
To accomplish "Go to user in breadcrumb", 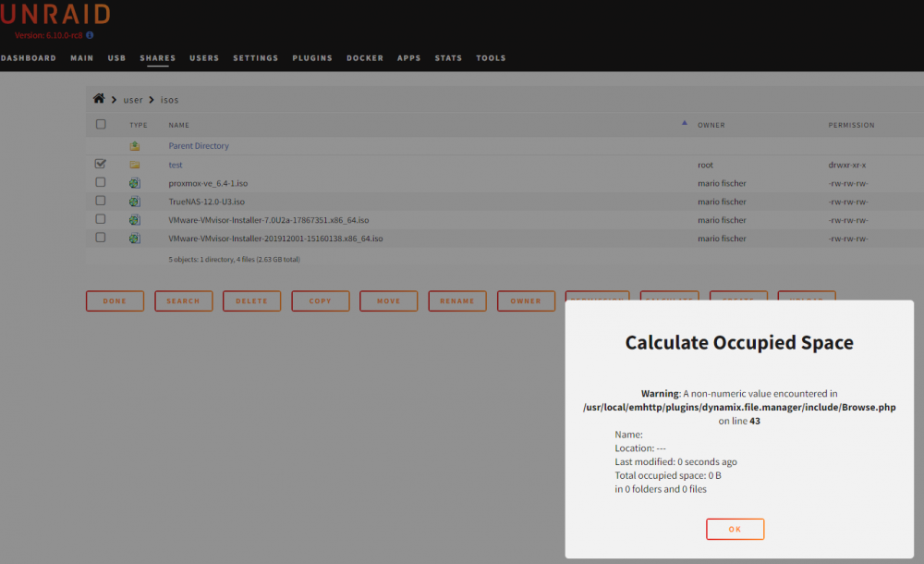I will tap(132, 100).
